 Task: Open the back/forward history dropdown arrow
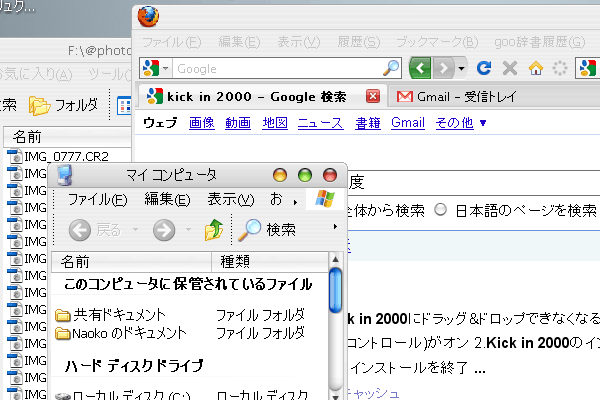click(x=461, y=69)
